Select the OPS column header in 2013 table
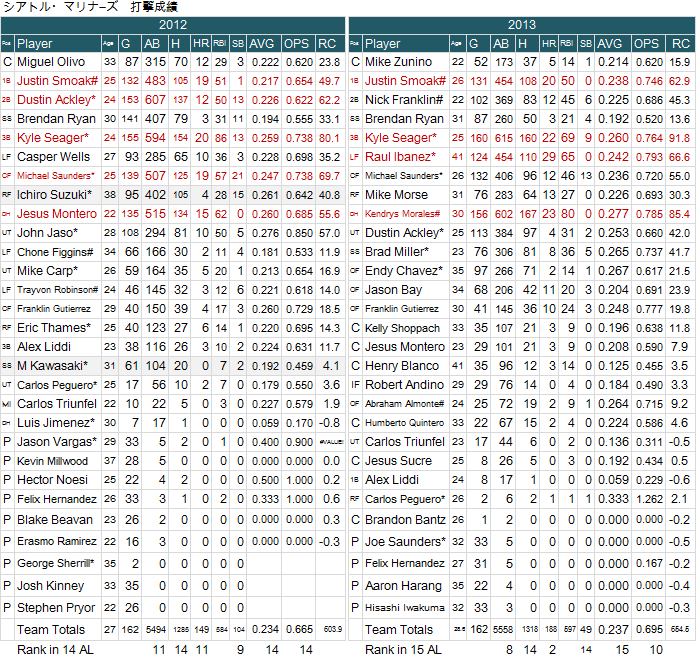The height and width of the screenshot is (654, 696). coord(646,44)
